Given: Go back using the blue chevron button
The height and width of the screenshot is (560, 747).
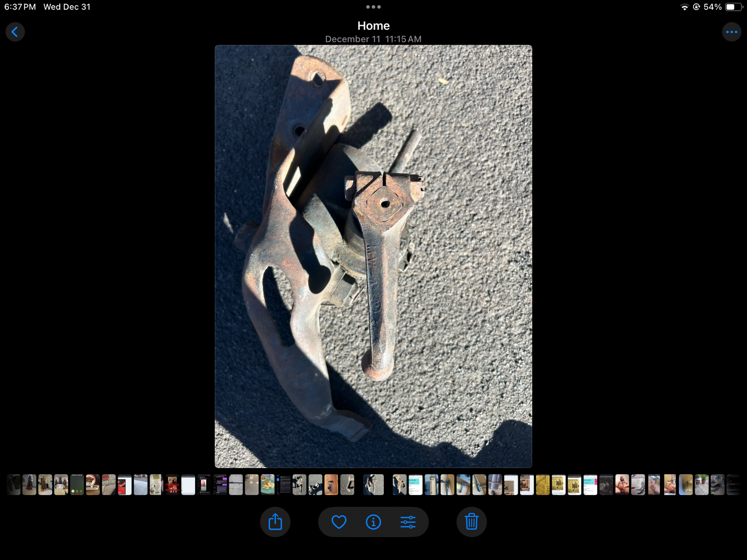Looking at the screenshot, I should tap(15, 32).
